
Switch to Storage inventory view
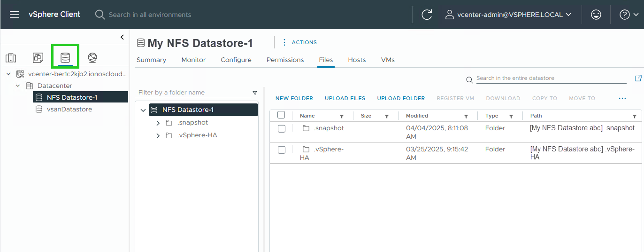click(65, 58)
